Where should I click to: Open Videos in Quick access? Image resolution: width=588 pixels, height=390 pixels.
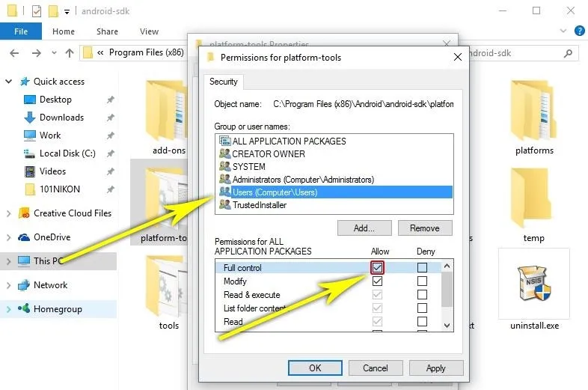pyautogui.click(x=52, y=171)
